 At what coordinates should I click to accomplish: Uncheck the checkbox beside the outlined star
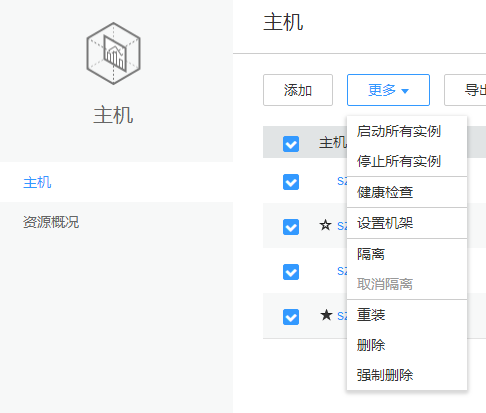291,227
